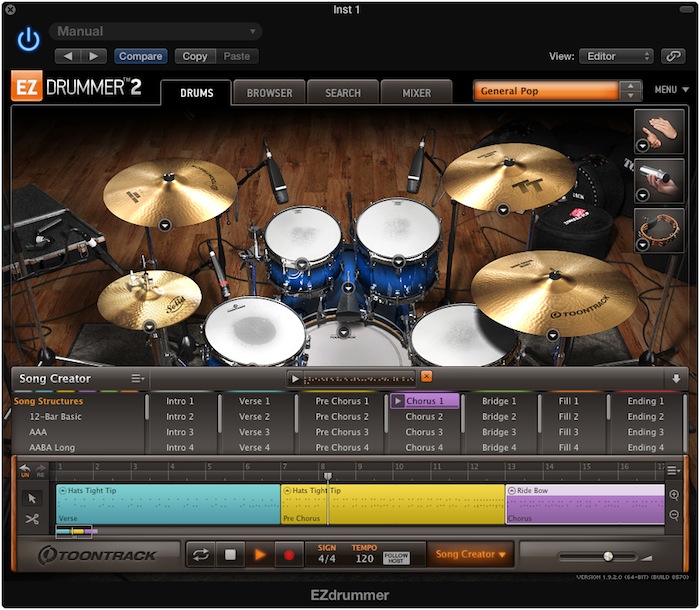Zoom out on the timeline

[674, 515]
